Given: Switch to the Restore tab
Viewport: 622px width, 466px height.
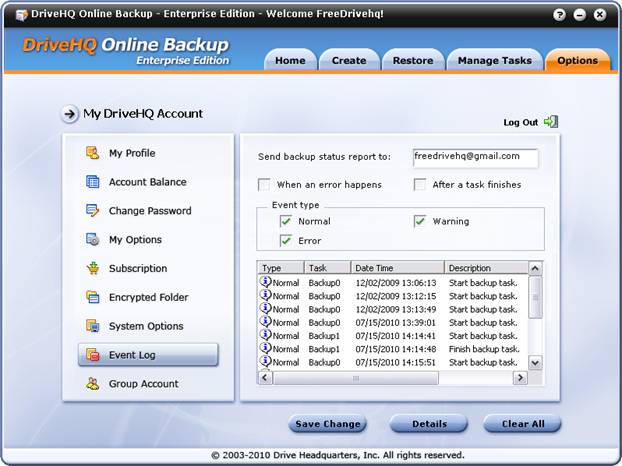Looking at the screenshot, I should (x=412, y=60).
